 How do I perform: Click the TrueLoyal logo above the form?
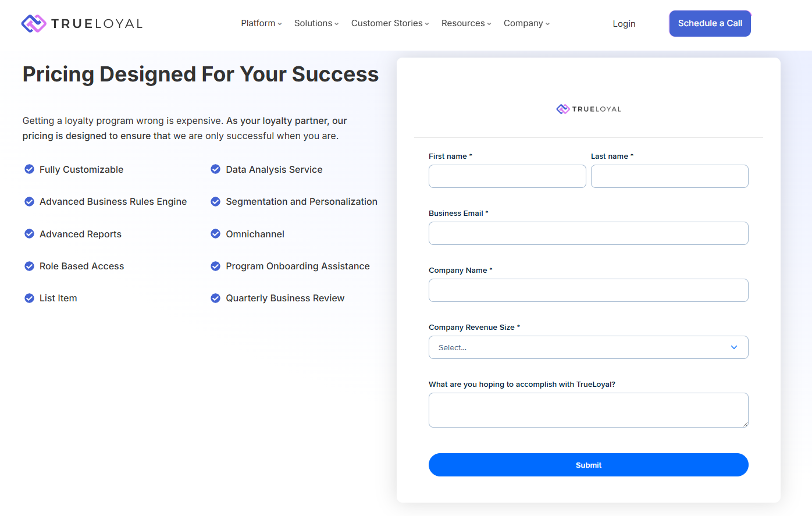588,109
